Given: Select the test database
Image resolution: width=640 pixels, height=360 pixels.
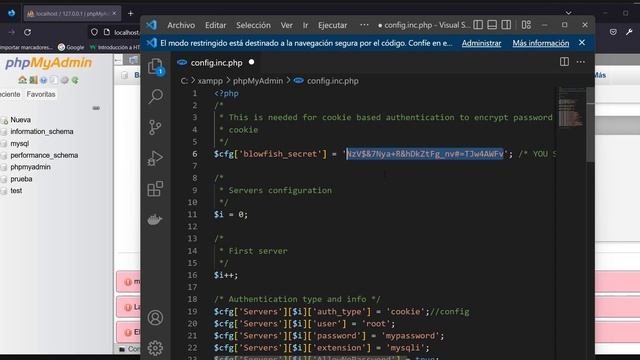Looking at the screenshot, I should [16, 191].
